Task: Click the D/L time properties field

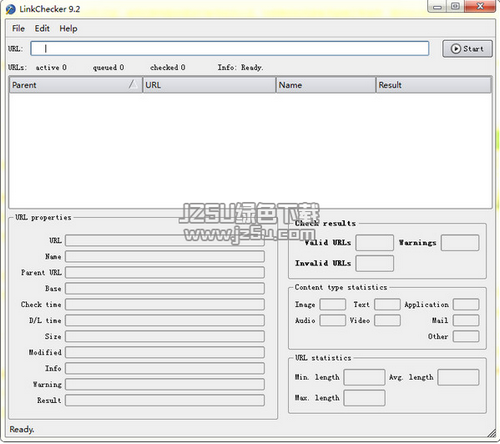Action: pos(165,320)
